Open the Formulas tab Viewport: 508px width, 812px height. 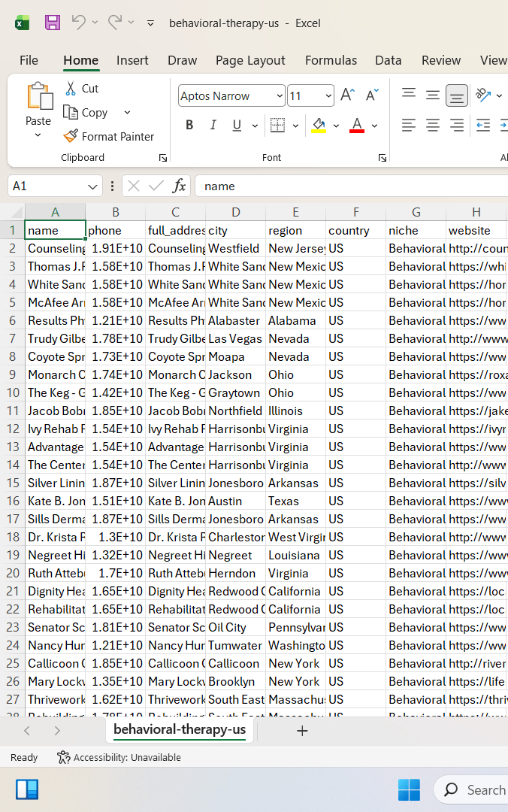pyautogui.click(x=331, y=61)
